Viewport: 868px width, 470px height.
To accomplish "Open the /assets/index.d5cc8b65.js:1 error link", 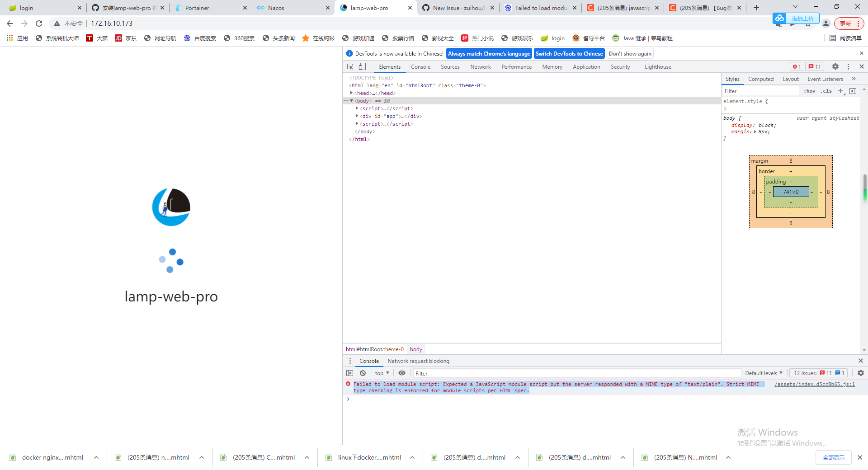I will 814,384.
